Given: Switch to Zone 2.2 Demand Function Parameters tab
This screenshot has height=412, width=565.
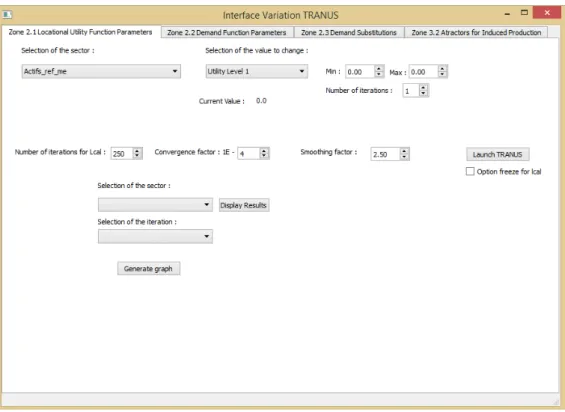Looking at the screenshot, I should [x=227, y=32].
